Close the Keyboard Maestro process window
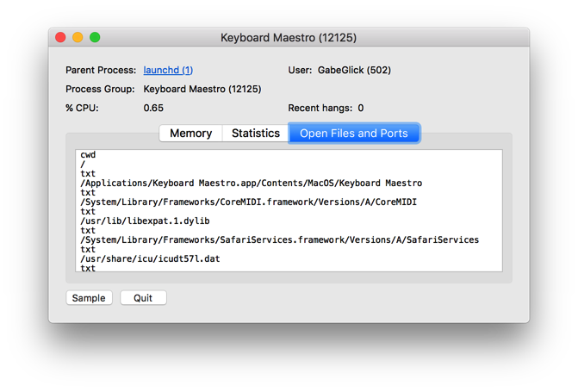The height and width of the screenshot is (392, 578). click(60, 37)
